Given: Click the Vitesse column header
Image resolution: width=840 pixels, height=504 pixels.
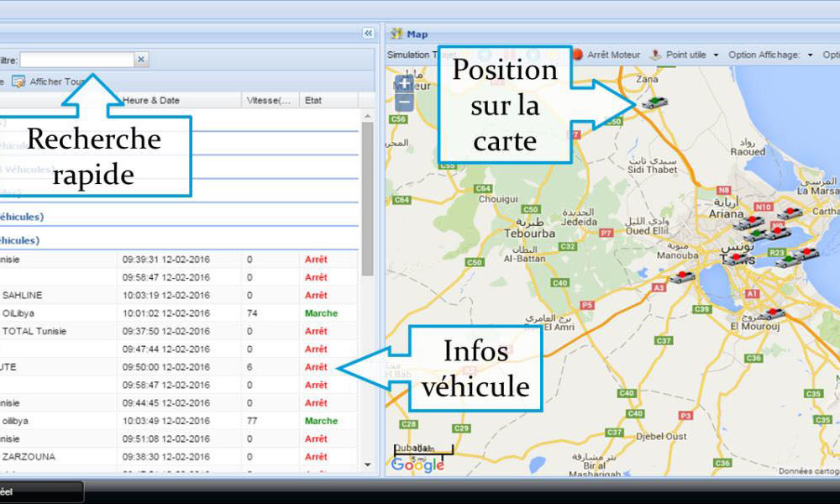Looking at the screenshot, I should 269,100.
